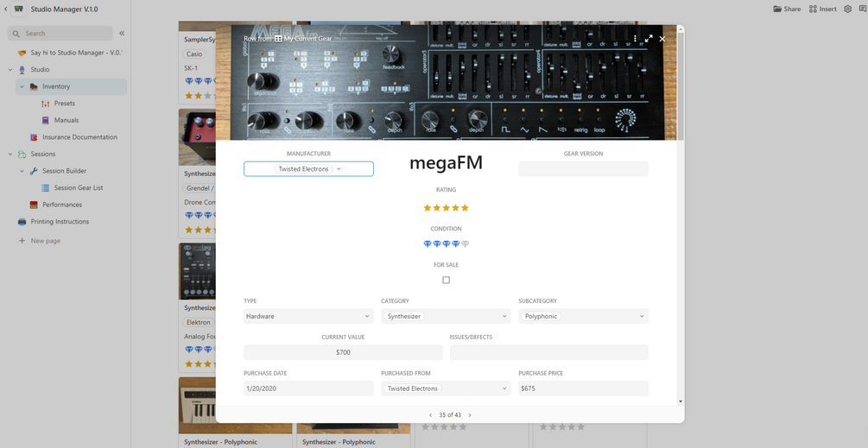This screenshot has height=448, width=868.
Task: Set megaFM rating to first star
Action: pyautogui.click(x=428, y=208)
